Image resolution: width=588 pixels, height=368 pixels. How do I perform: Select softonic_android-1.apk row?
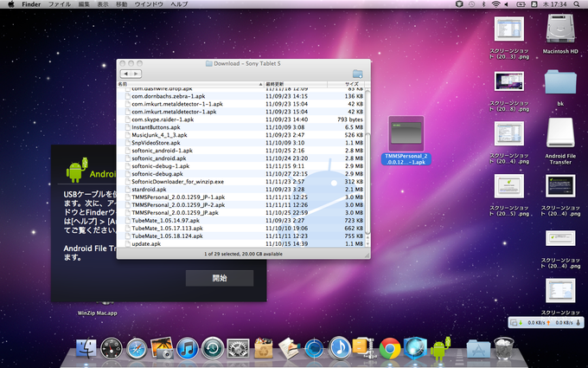pos(240,151)
